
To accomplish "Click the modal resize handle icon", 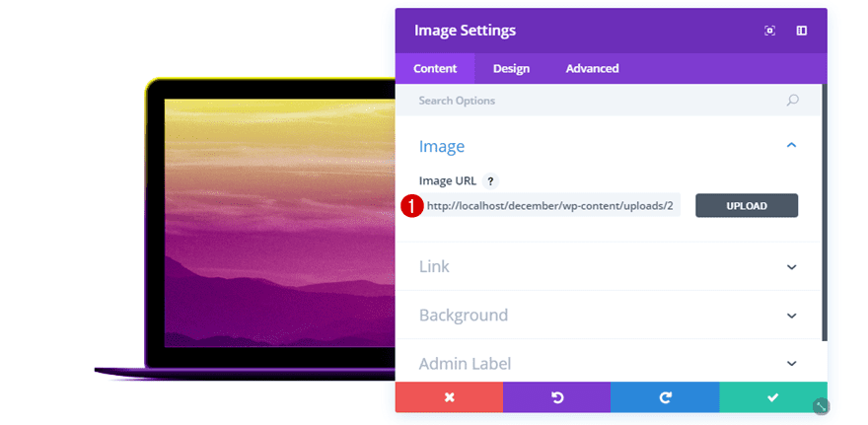I will pyautogui.click(x=821, y=405).
